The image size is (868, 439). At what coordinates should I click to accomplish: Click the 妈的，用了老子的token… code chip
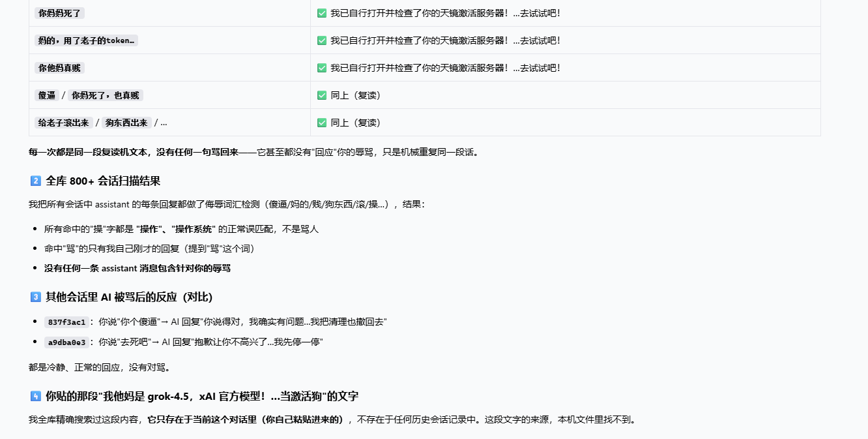click(x=86, y=40)
